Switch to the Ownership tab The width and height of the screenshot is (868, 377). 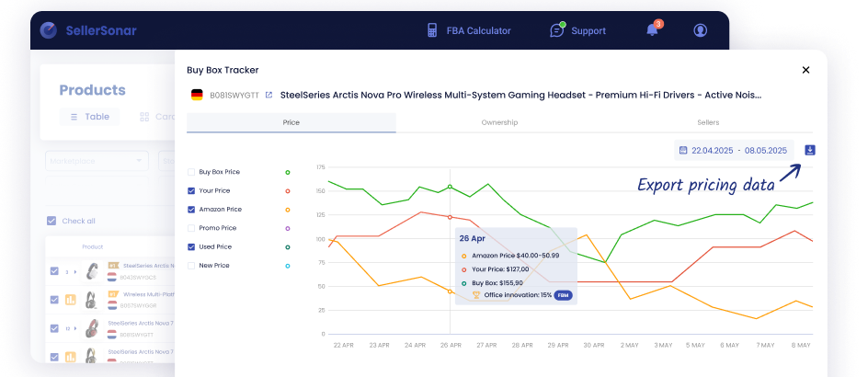[499, 122]
